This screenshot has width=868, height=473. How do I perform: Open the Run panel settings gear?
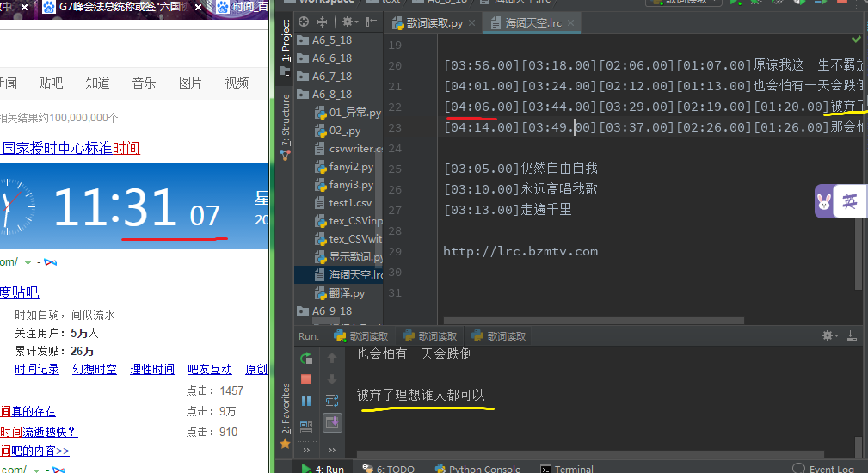coord(830,335)
